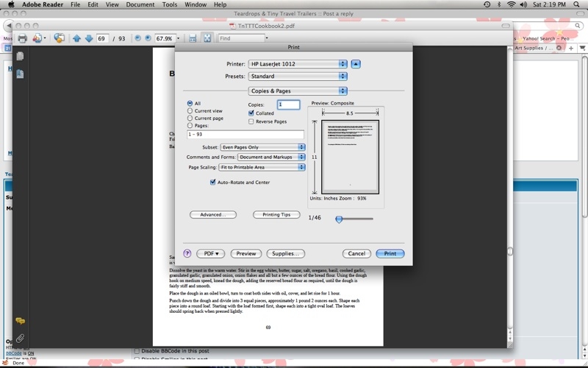Image resolution: width=588 pixels, height=368 pixels.
Task: Click the zoom in plus icon
Action: click(x=148, y=38)
